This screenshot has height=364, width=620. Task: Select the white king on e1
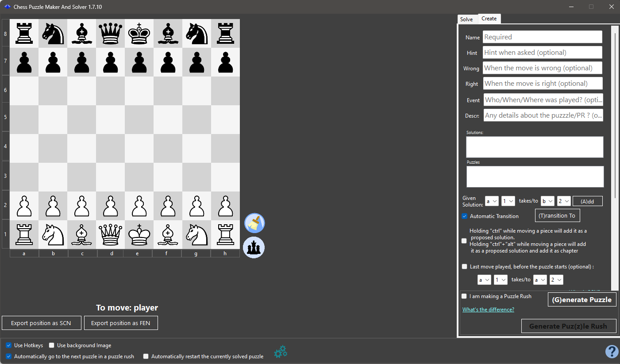point(139,234)
